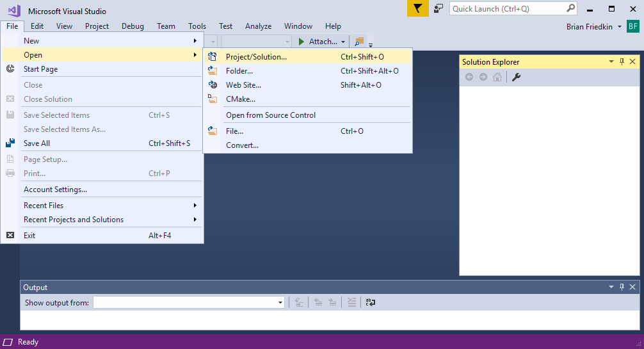Click the Exit menu X icon
The width and height of the screenshot is (644, 349).
pyautogui.click(x=10, y=235)
